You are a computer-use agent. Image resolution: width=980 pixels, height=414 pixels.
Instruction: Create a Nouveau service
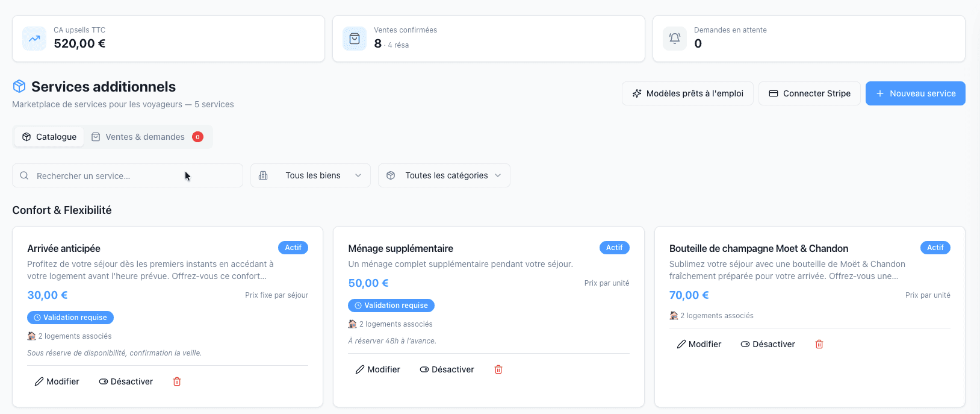click(x=916, y=93)
